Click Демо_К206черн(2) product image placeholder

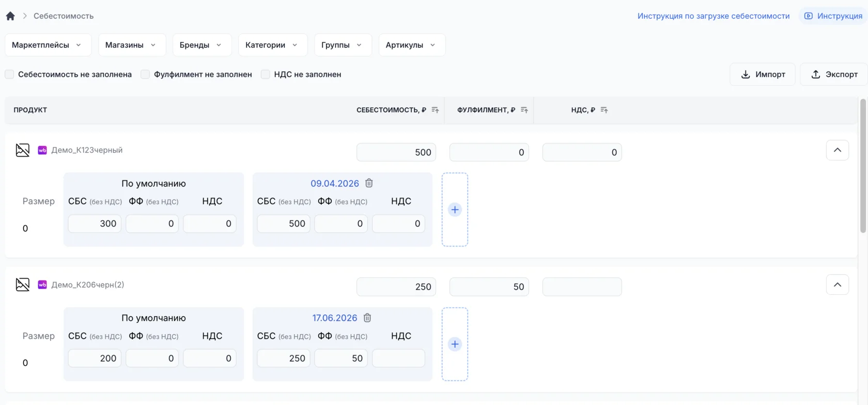tap(23, 284)
